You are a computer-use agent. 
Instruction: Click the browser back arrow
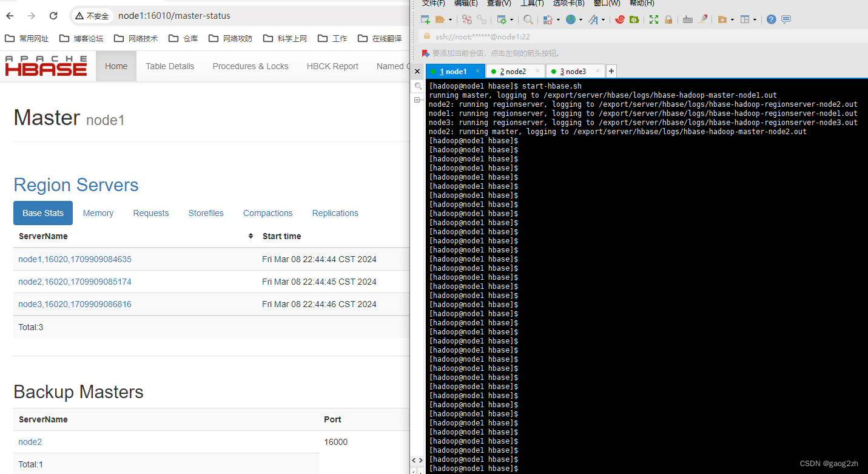click(10, 16)
